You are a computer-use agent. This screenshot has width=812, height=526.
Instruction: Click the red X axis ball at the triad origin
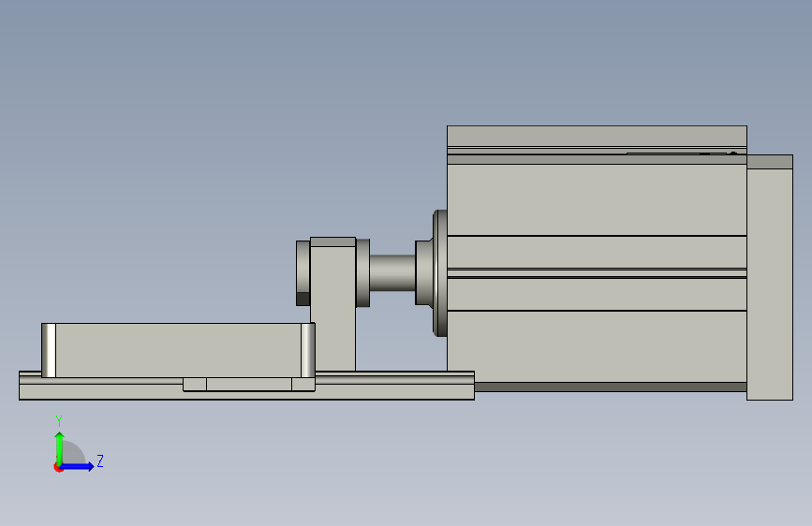[58, 467]
